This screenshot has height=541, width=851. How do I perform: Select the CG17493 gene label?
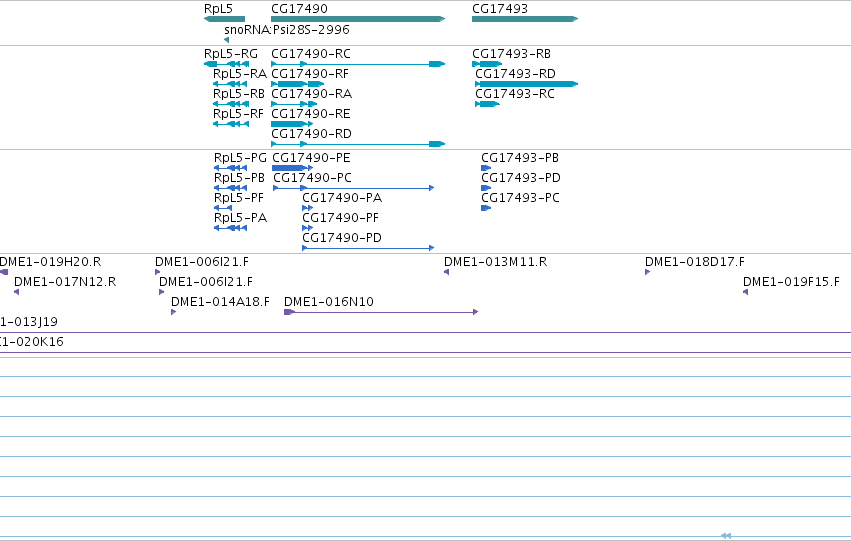[500, 9]
